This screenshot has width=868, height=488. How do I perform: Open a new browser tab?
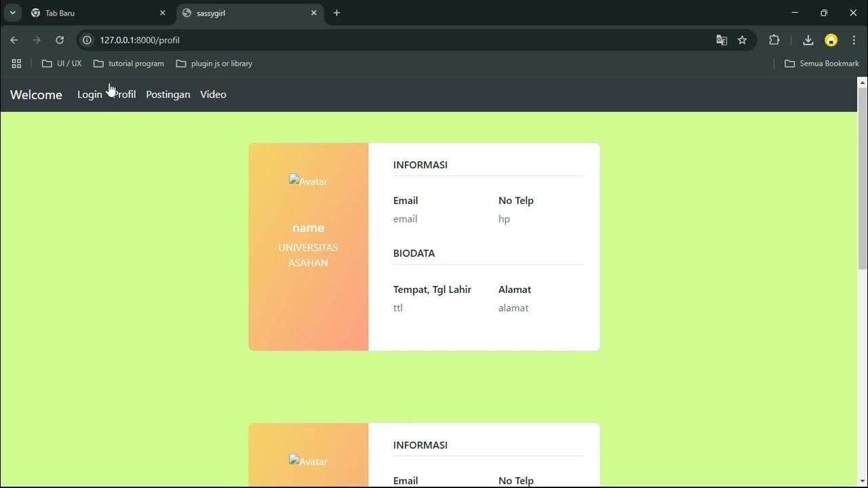pos(336,13)
